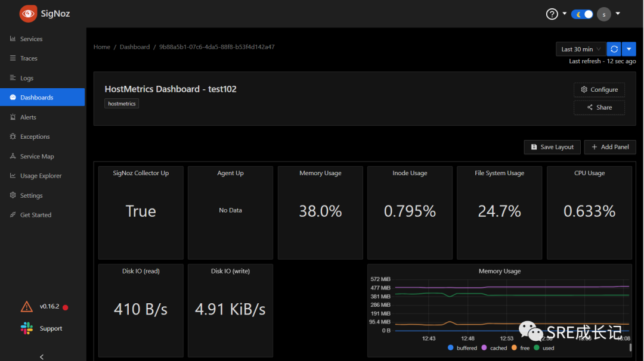This screenshot has width=644, height=361.
Task: Click the blue refresh button
Action: pos(614,49)
